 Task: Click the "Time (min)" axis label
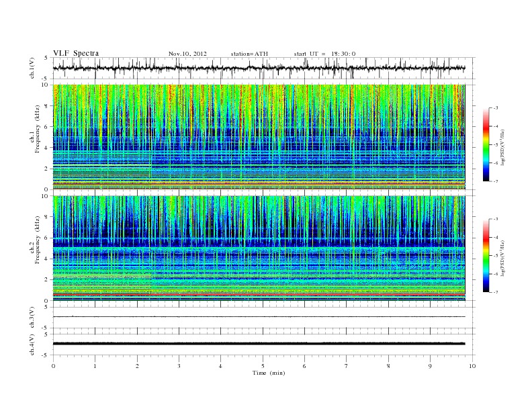[269, 373]
